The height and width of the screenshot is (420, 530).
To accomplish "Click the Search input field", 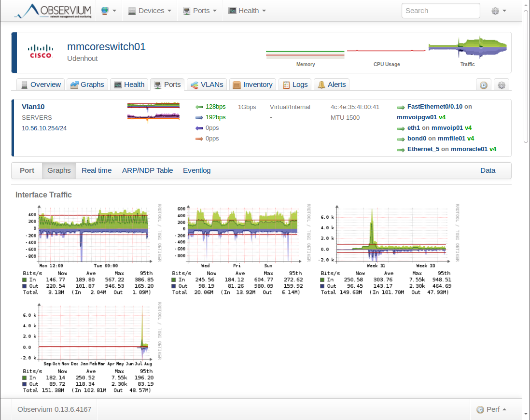I will coord(441,11).
